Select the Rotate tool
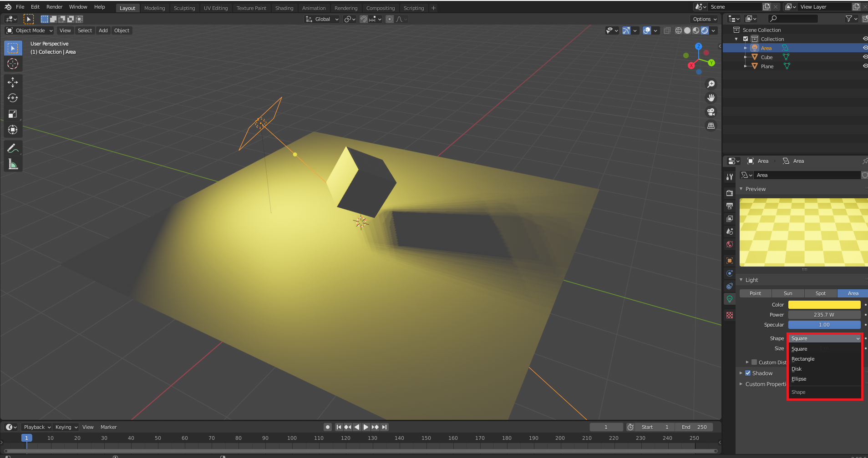Screen dimensions: 868x458 tap(13, 98)
